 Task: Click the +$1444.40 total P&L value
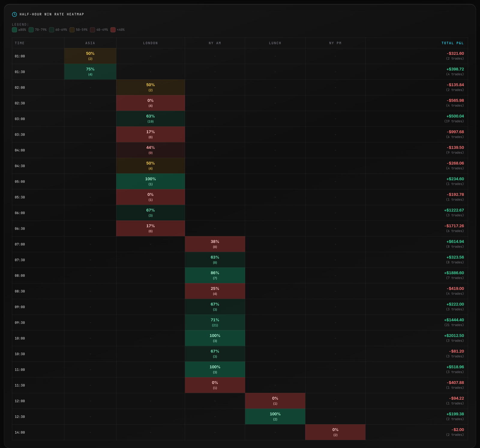pos(454,320)
